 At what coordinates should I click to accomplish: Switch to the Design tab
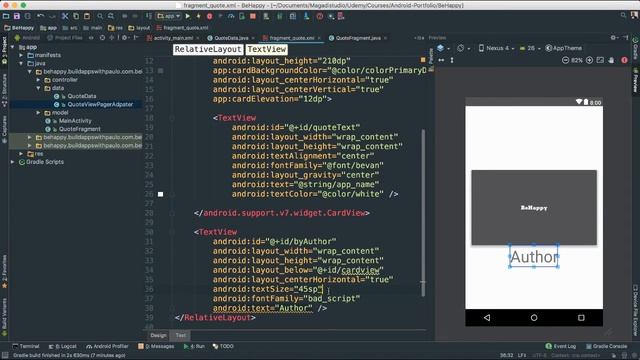158,336
